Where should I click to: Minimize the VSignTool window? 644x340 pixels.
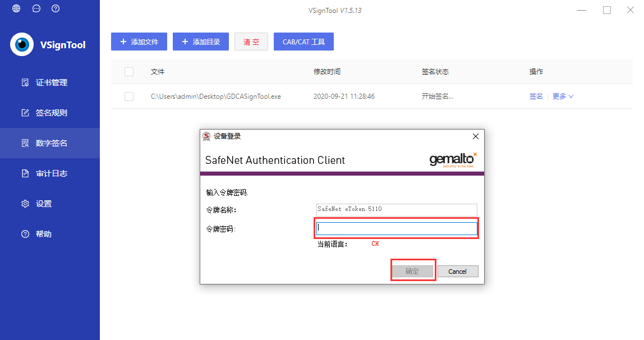coord(582,10)
